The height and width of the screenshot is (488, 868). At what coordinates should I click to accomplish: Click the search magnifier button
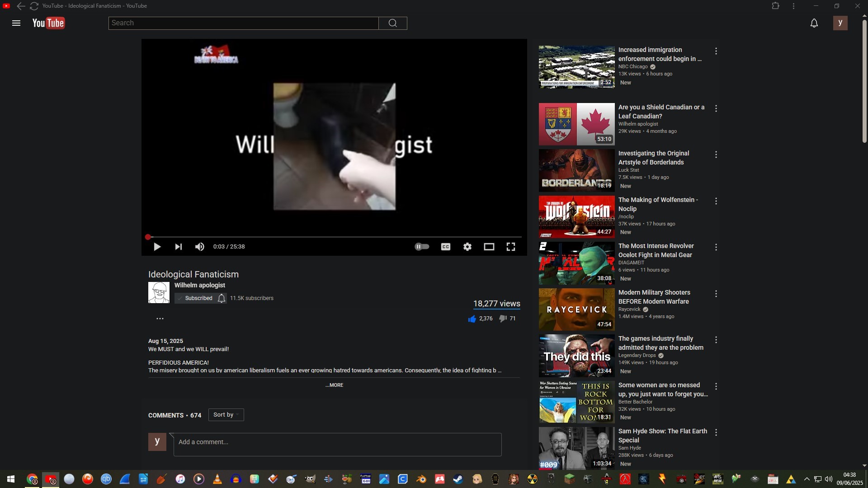[x=392, y=23]
